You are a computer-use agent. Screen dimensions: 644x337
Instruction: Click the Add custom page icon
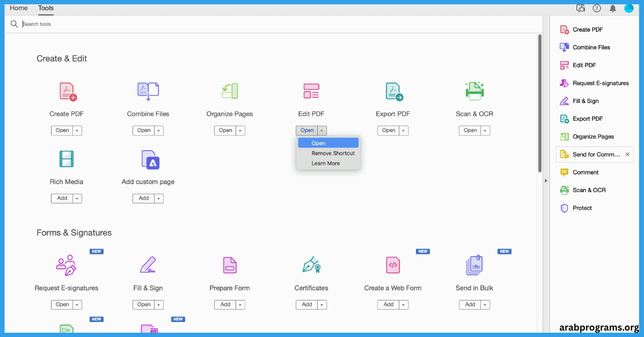pos(150,159)
